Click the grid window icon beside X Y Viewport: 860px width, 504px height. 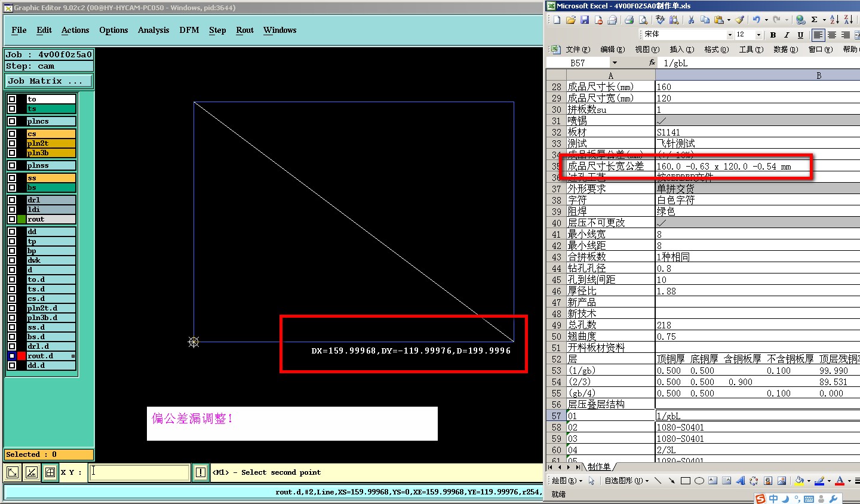[x=50, y=472]
